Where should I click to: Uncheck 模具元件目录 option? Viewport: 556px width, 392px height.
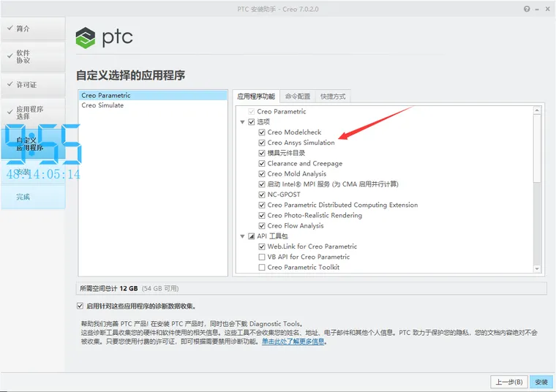pos(262,153)
